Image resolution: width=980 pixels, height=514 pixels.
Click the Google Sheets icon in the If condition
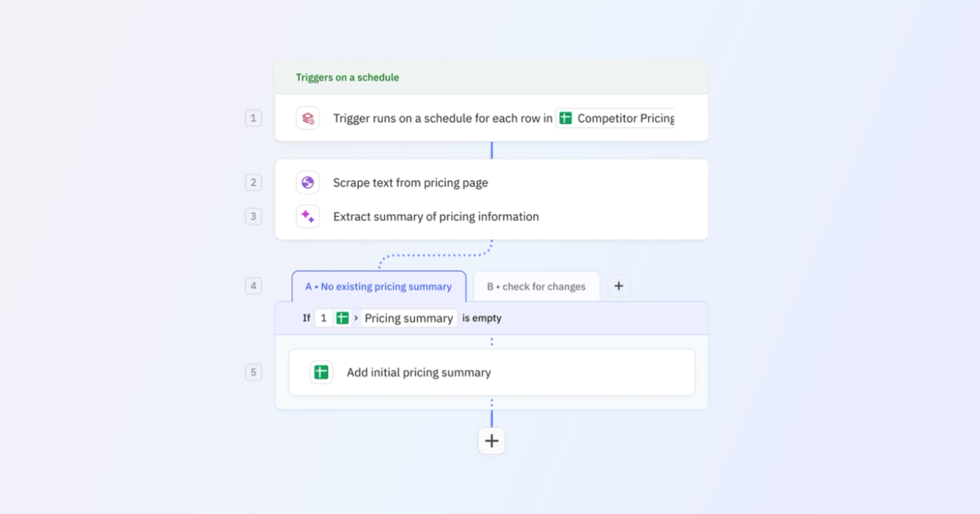point(342,318)
